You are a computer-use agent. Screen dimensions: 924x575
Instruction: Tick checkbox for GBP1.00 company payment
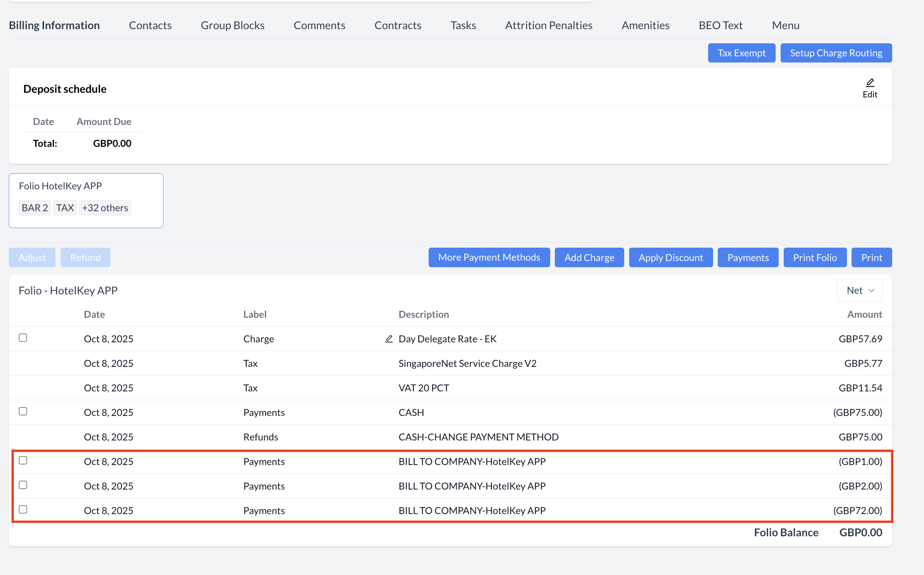click(23, 460)
